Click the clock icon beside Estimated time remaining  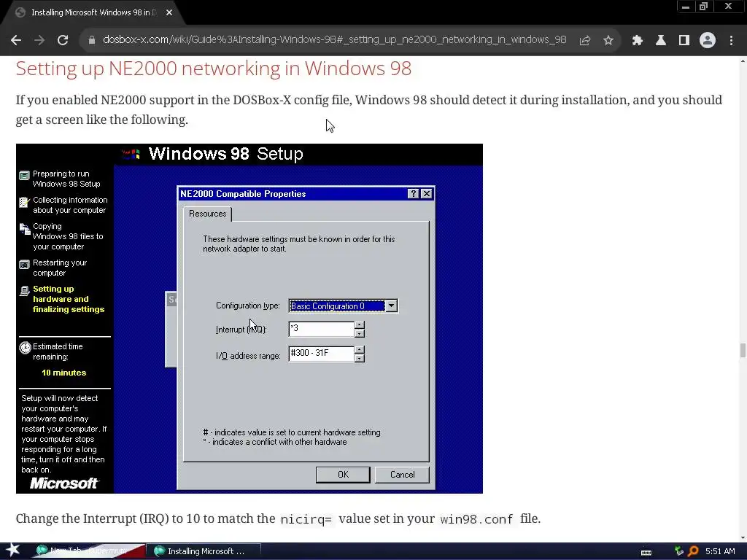click(x=25, y=348)
